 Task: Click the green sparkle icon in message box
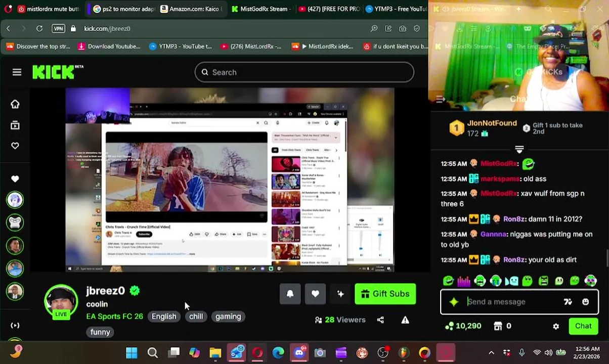pos(454,302)
